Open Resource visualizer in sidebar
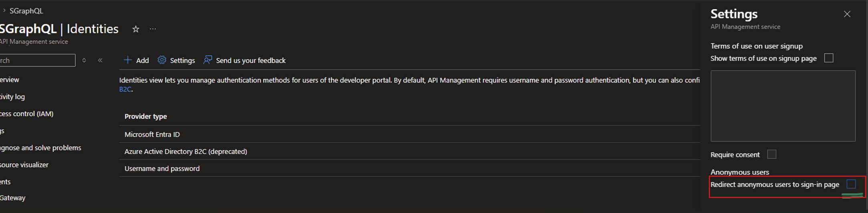Screen dimensions: 868x213 click(24, 165)
